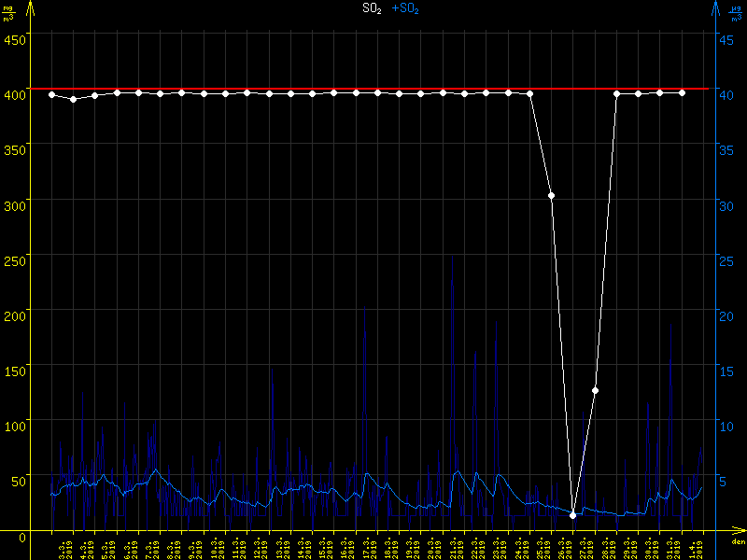
Task: Click the lowest white data point marker
Action: [x=573, y=515]
